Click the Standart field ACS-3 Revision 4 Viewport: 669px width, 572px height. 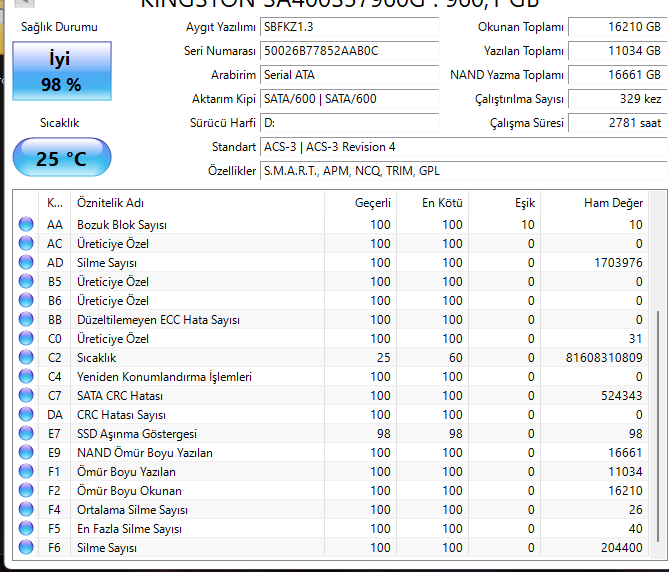pos(464,147)
